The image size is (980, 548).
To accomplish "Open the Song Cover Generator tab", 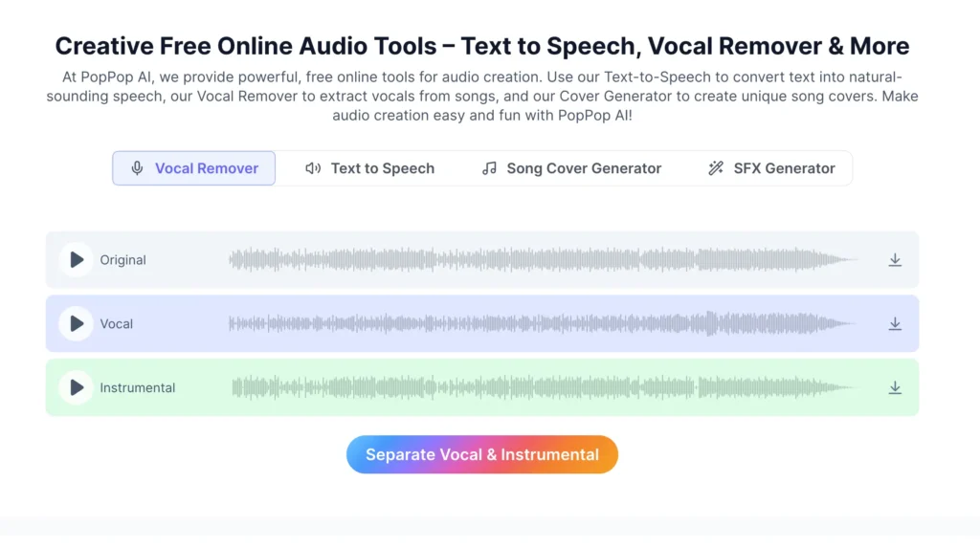I will coord(571,168).
